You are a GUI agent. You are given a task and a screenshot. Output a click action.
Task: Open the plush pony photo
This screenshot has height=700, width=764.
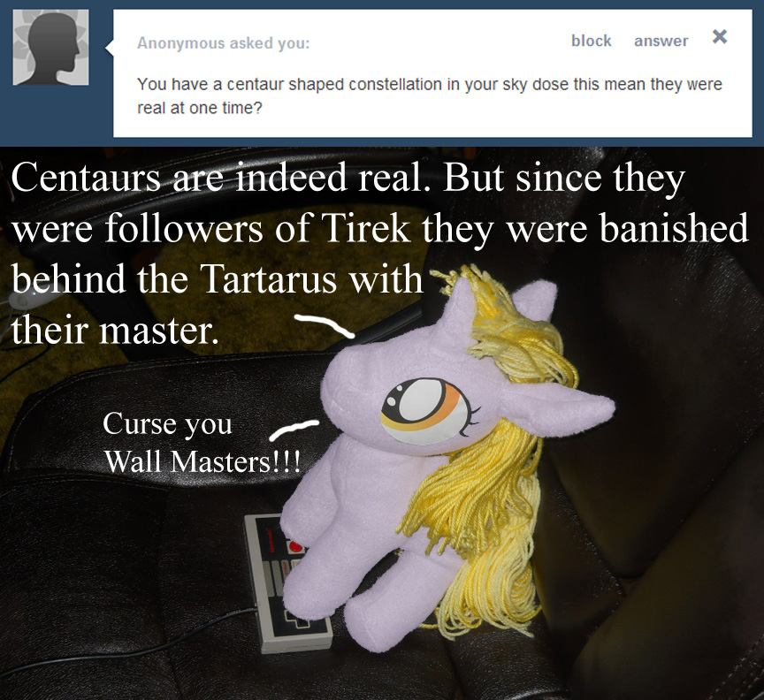pos(382,423)
